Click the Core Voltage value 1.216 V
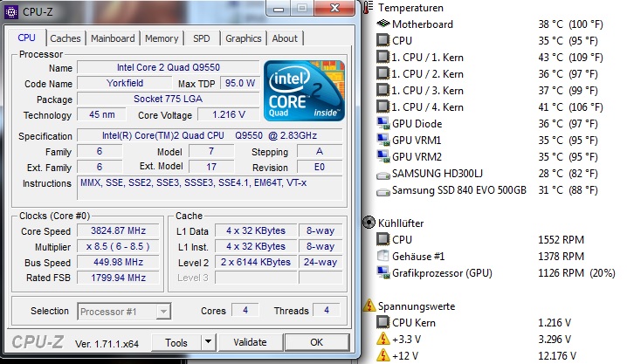This screenshot has width=627, height=364. click(229, 114)
